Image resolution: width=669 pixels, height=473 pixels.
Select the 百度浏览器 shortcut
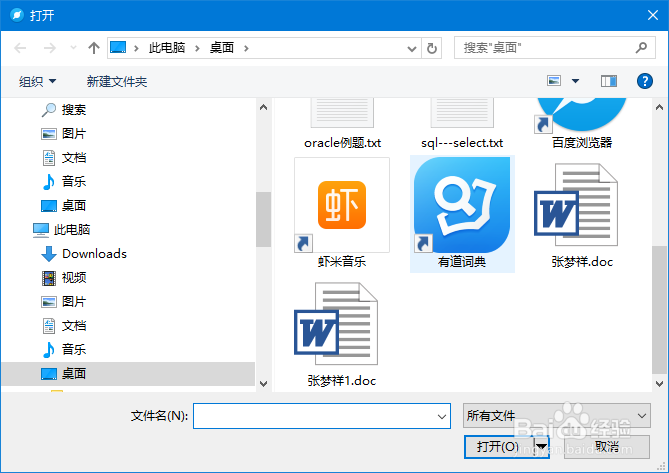pyautogui.click(x=582, y=124)
